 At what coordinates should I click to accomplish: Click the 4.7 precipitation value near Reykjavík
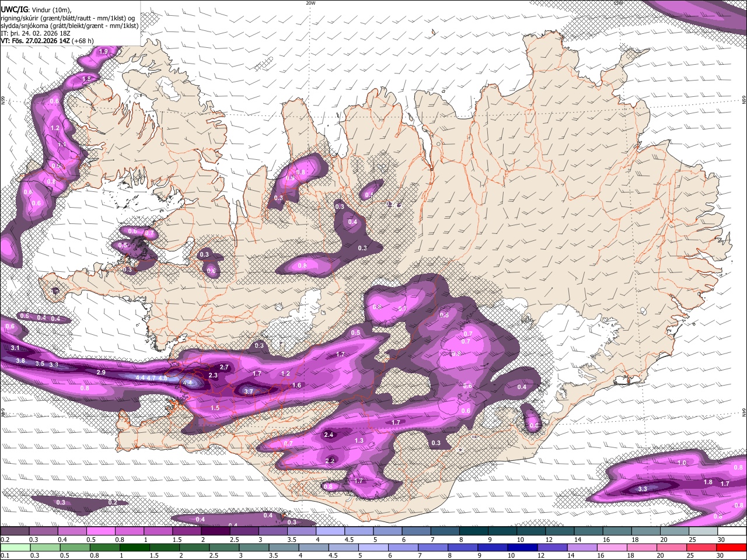[151, 378]
